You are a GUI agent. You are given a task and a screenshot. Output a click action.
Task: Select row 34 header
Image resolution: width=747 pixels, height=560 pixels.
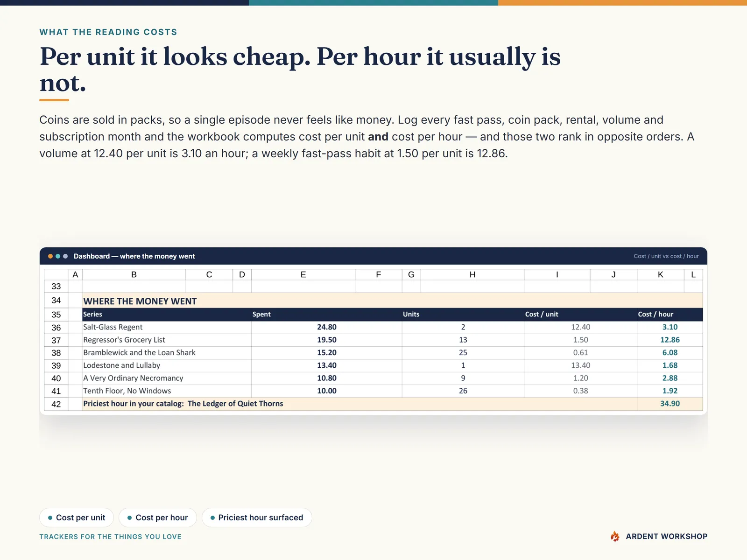pyautogui.click(x=56, y=301)
